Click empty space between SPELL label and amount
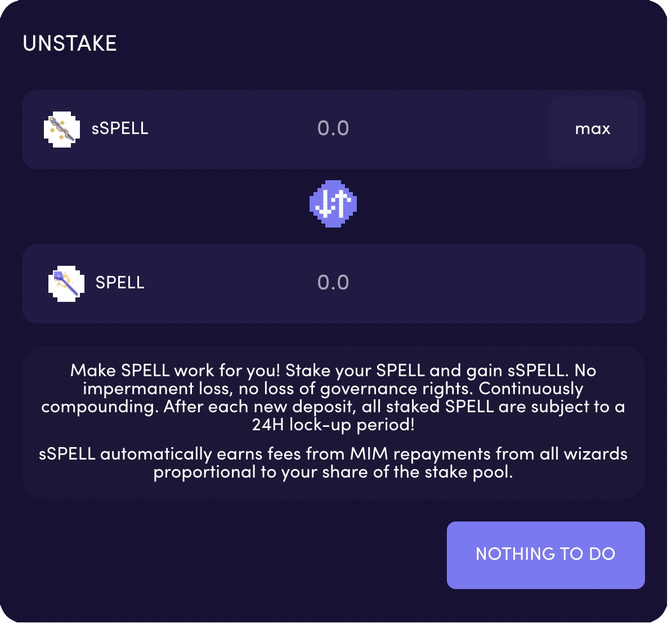672x624 pixels. (231, 283)
